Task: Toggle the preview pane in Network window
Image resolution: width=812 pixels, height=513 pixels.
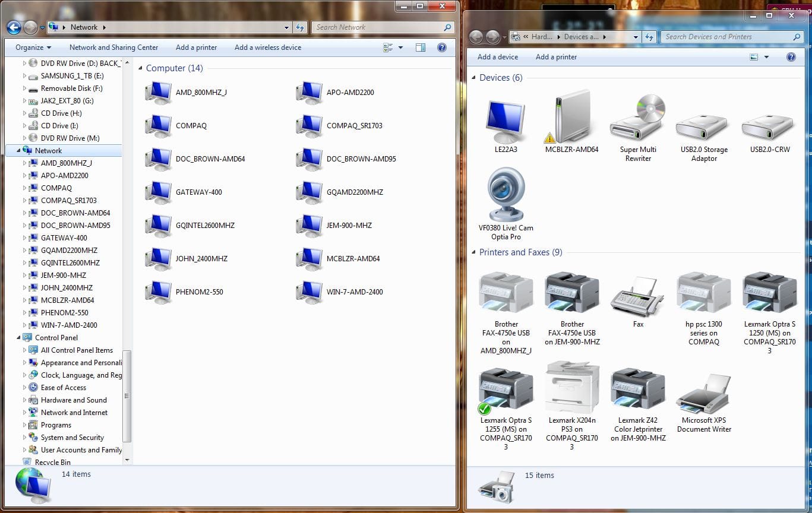Action: (x=421, y=47)
